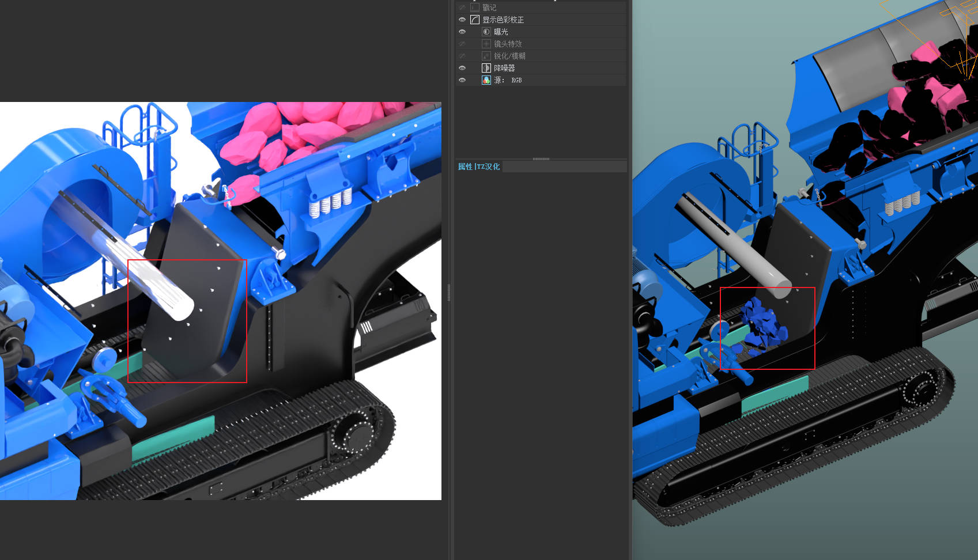
Task: Show the 锐化/模糊 layer
Action: [x=462, y=56]
